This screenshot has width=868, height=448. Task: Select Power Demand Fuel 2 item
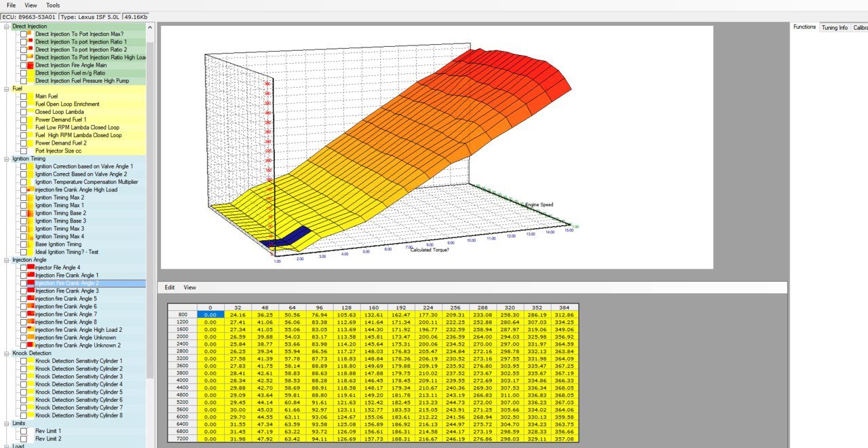(x=61, y=143)
